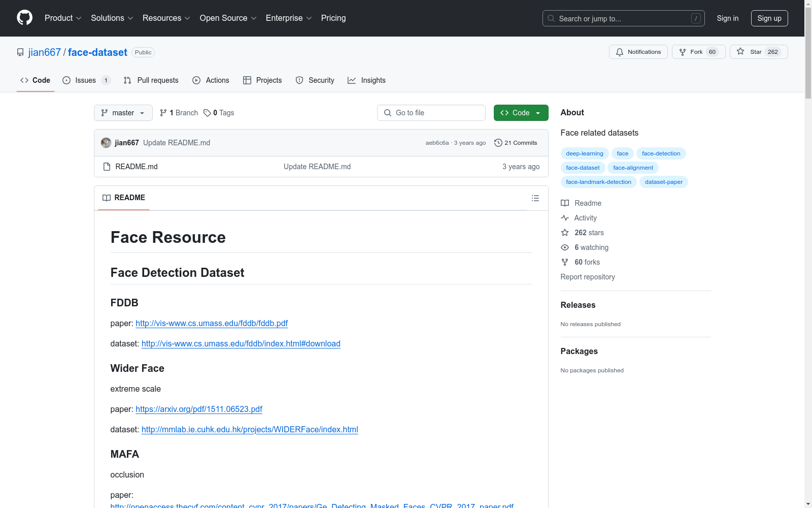The image size is (812, 508).
Task: Click the Security shield icon
Action: coord(299,80)
